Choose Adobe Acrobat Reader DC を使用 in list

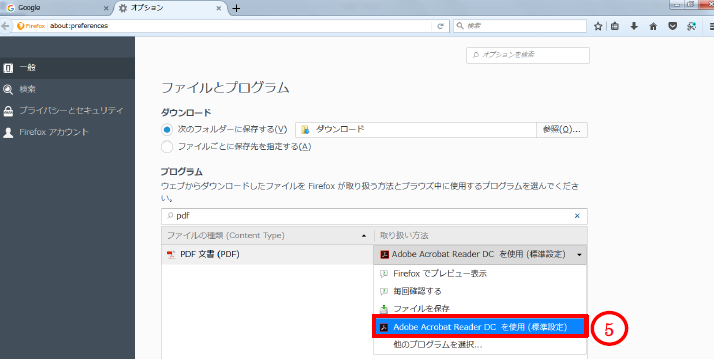pos(480,327)
